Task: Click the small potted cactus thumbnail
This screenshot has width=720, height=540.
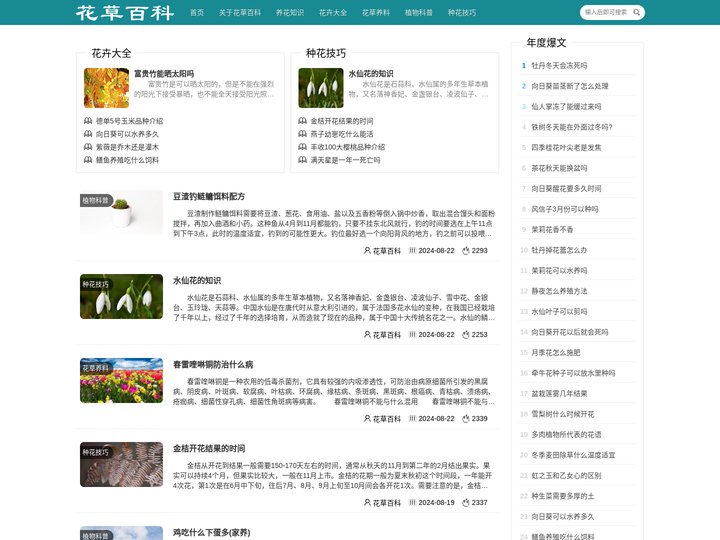Action: (x=121, y=213)
